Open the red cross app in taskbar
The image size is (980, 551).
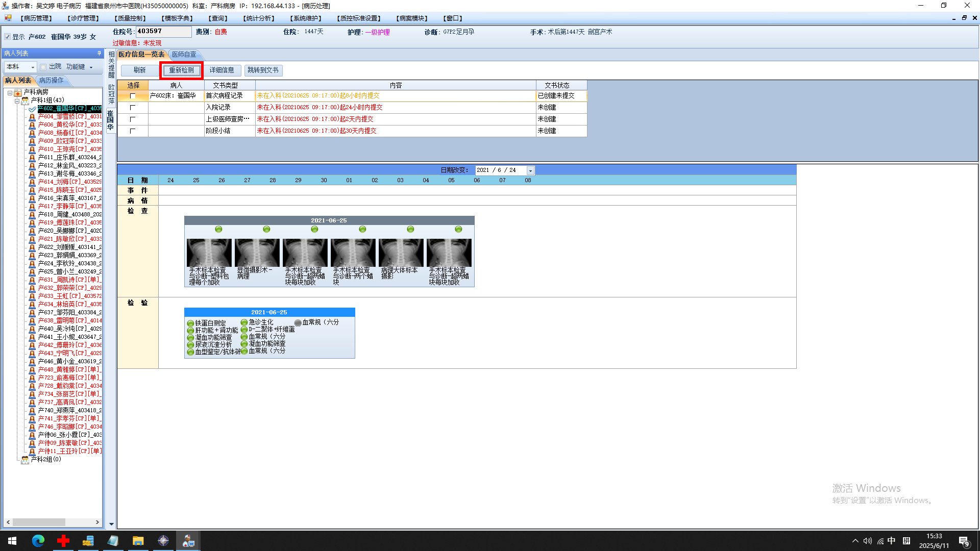(x=63, y=541)
